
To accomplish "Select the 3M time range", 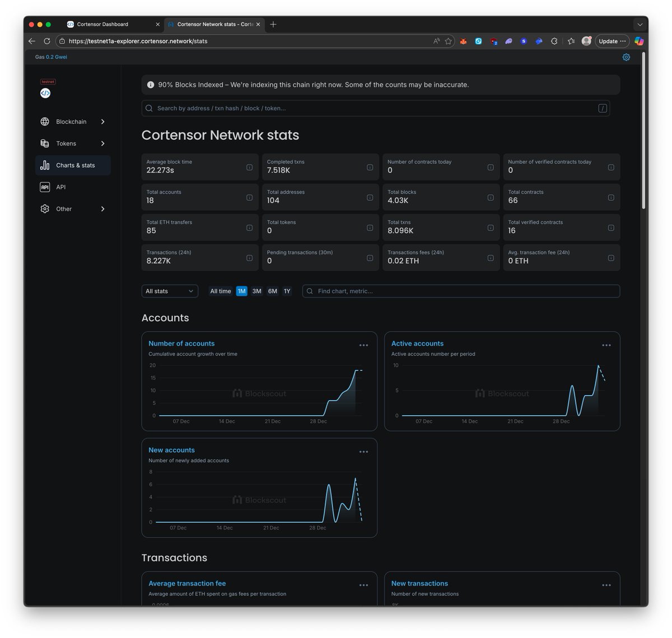I will point(256,291).
